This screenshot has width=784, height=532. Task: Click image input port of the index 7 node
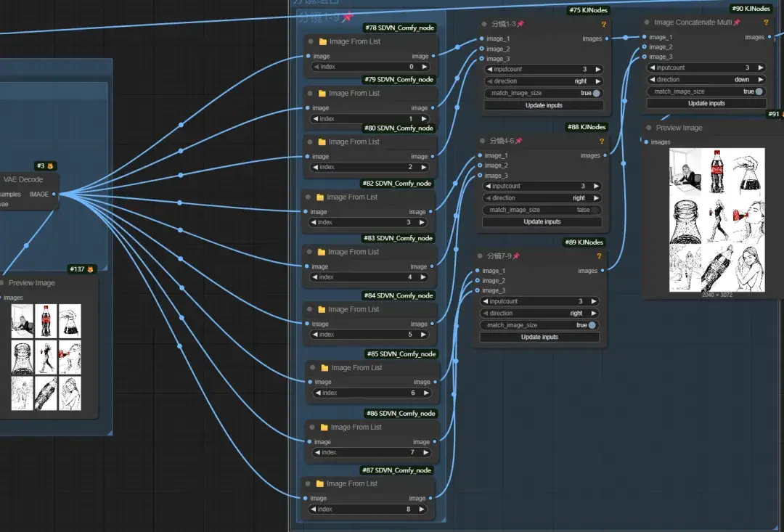coord(309,441)
